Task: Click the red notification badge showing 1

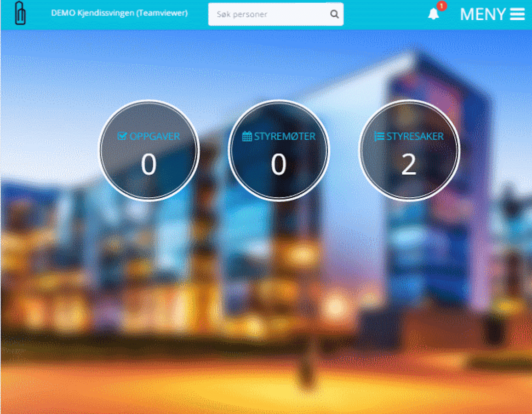Action: coord(441,6)
